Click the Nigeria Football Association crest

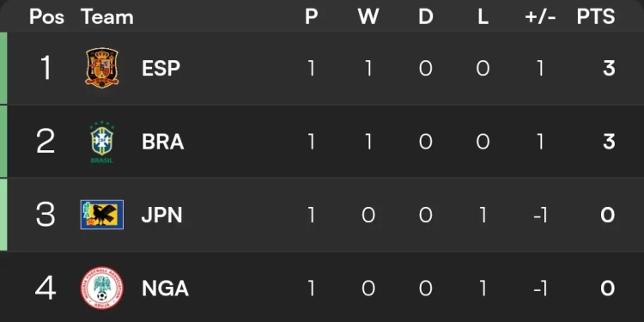pyautogui.click(x=102, y=288)
